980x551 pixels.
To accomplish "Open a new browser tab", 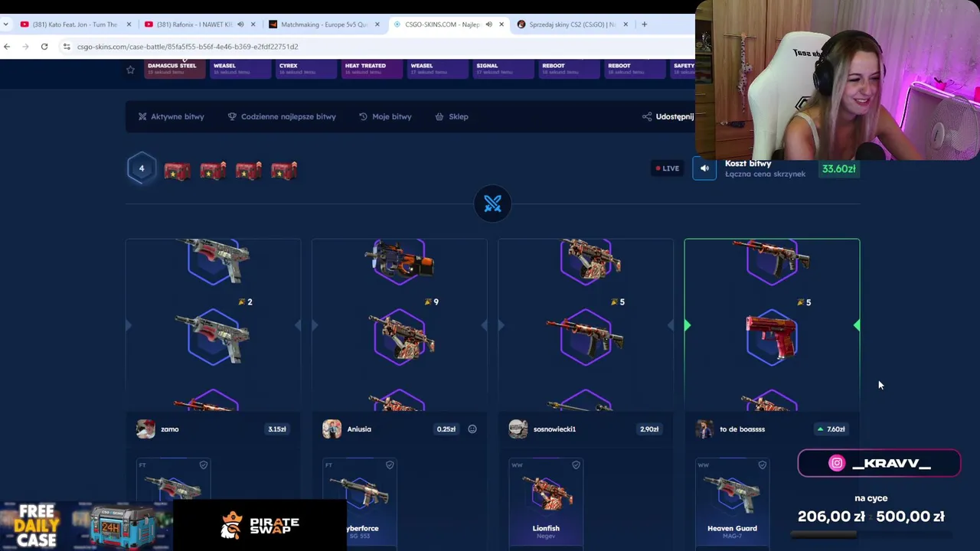I will pos(644,24).
